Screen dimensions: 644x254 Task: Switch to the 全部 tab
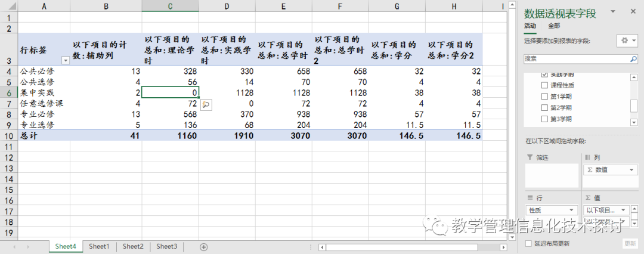(x=554, y=26)
